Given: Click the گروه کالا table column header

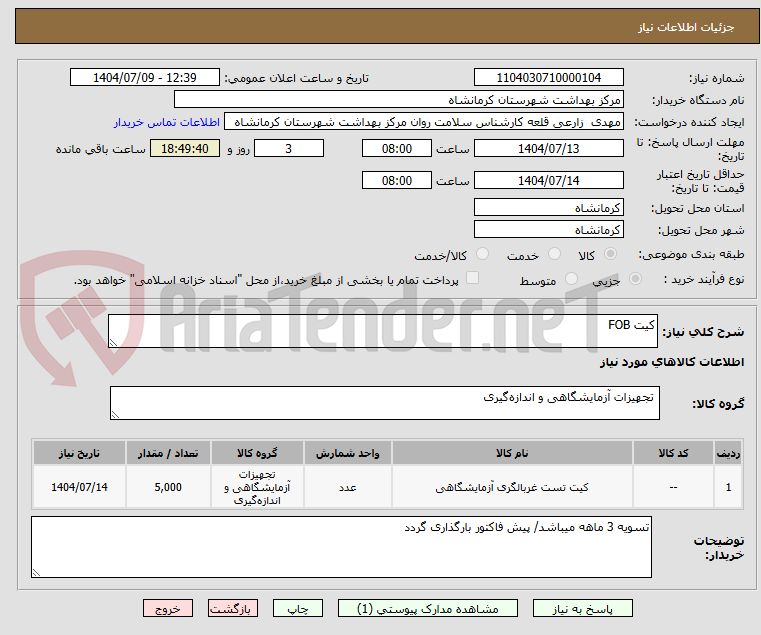Looking at the screenshot, I should tap(257, 453).
